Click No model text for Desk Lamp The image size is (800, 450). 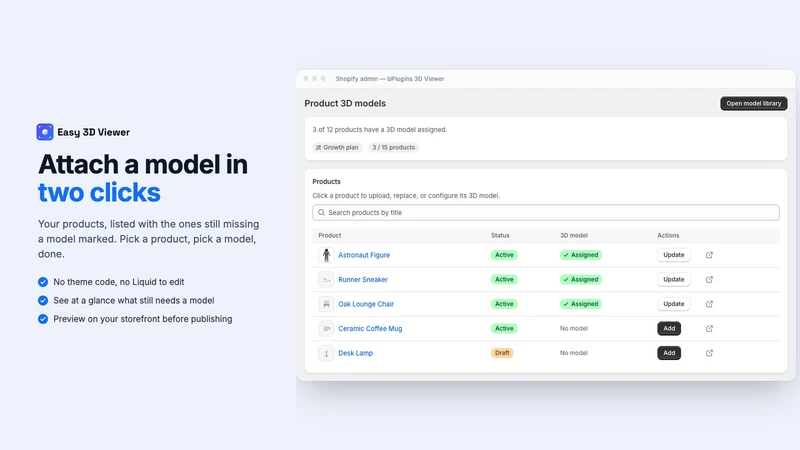(x=573, y=353)
